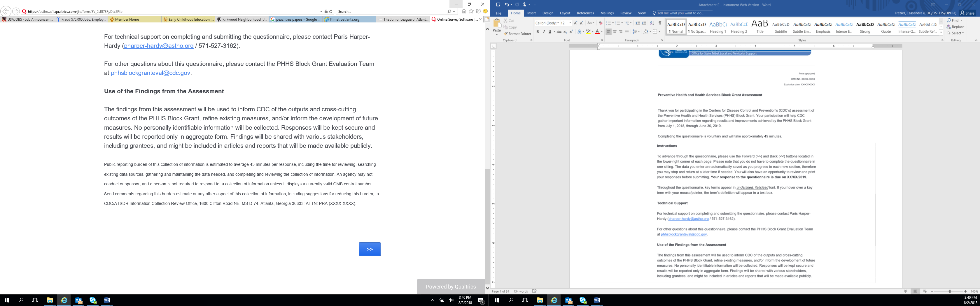This screenshot has width=980, height=306.
Task: Open the Proofing status icon in Word status bar
Action: coord(535,291)
